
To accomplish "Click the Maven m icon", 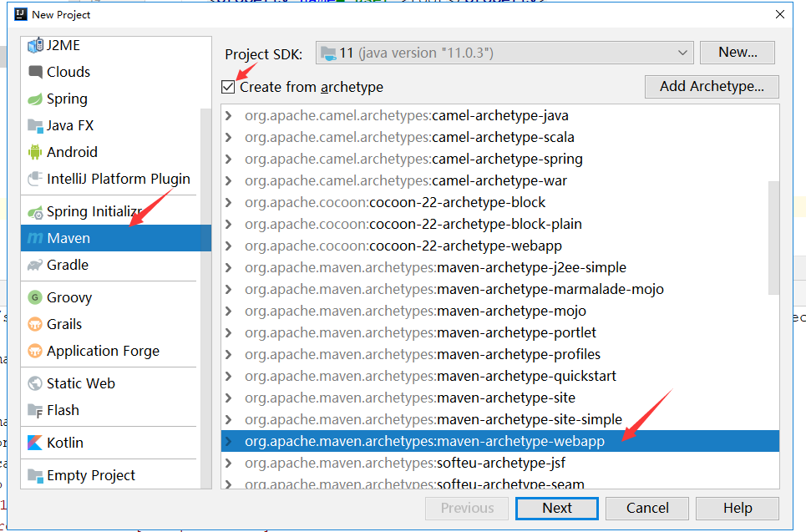I will pos(35,239).
